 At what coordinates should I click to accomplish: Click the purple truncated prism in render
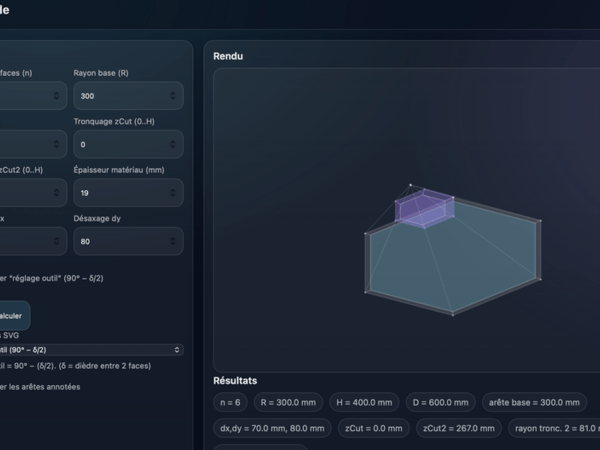(425, 207)
